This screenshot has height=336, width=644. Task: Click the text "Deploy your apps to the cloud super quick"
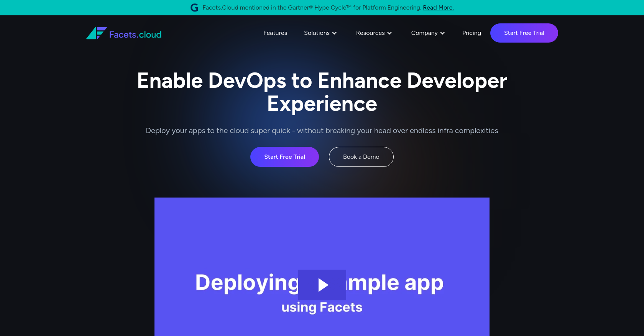[218, 130]
